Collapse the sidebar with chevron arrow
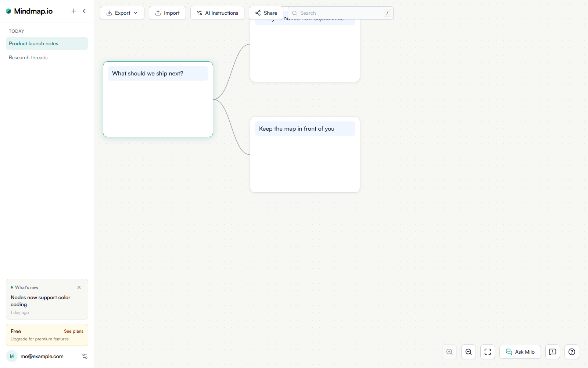The image size is (588, 368). pyautogui.click(x=84, y=11)
